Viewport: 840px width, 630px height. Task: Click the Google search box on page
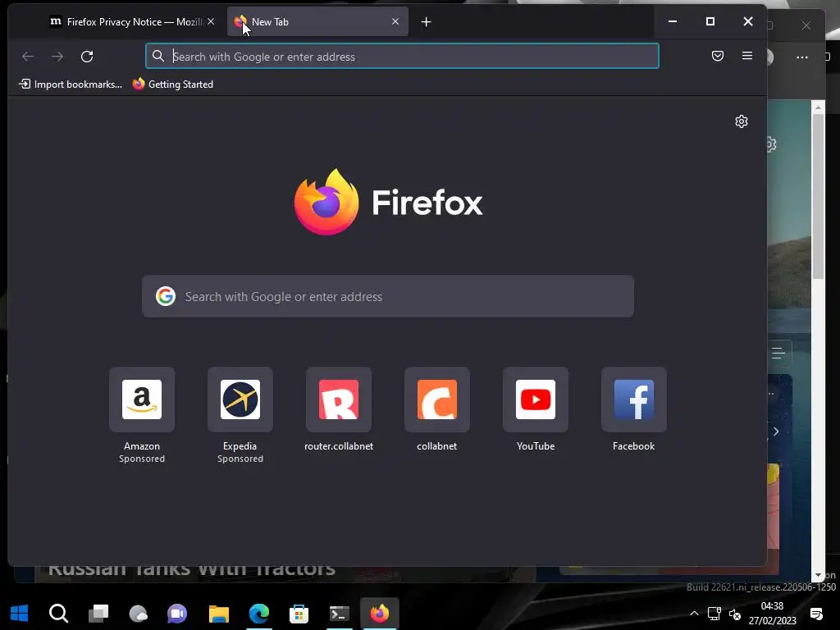click(x=388, y=296)
